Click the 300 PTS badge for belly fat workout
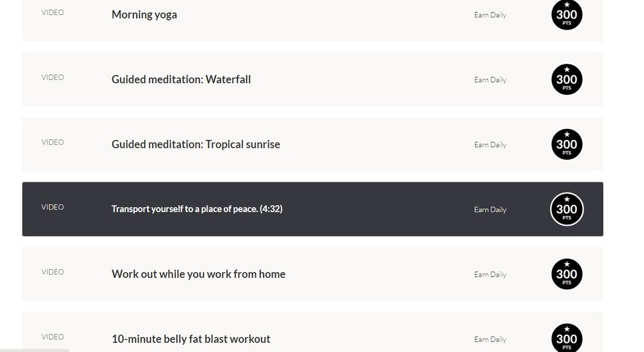Screen dimensions: 644x352 click(567, 338)
